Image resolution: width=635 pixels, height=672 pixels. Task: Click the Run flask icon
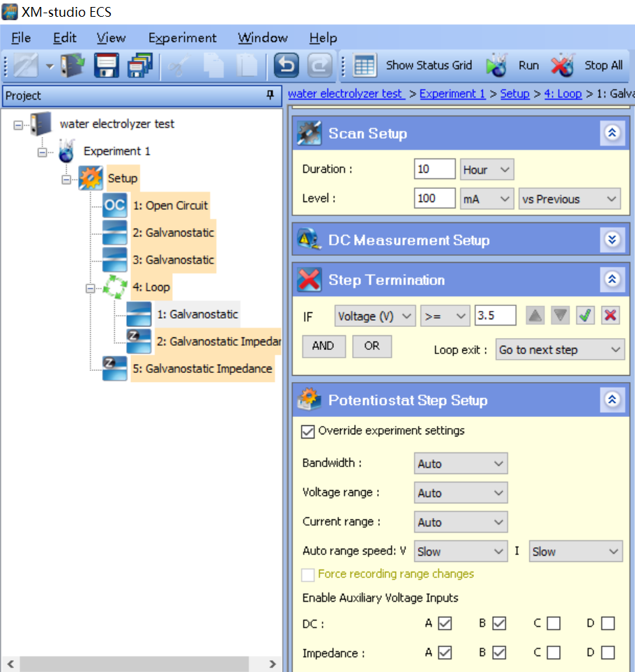497,66
